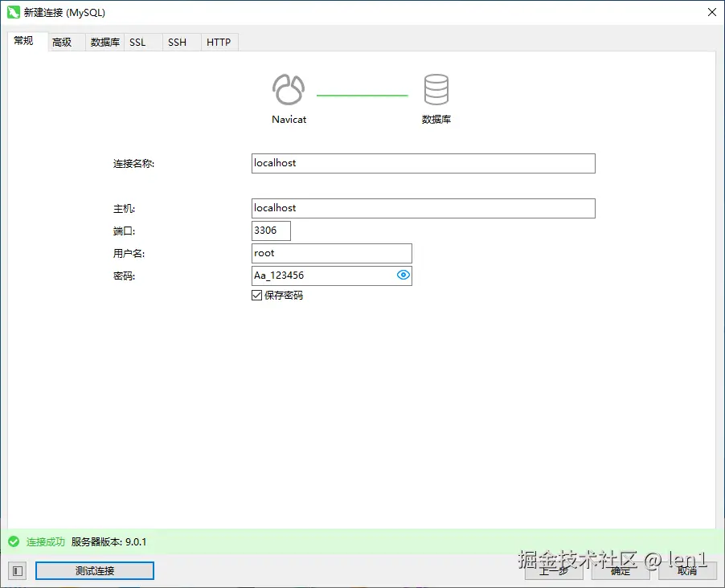725x588 pixels.
Task: Click the Navicat logo icon
Action: point(289,89)
